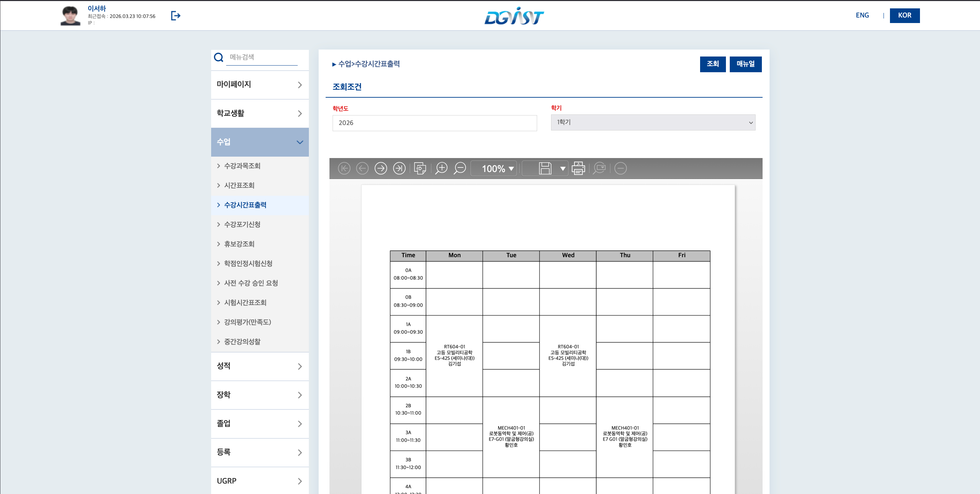The height and width of the screenshot is (494, 980).
Task: Click the DGIST logo
Action: [514, 16]
